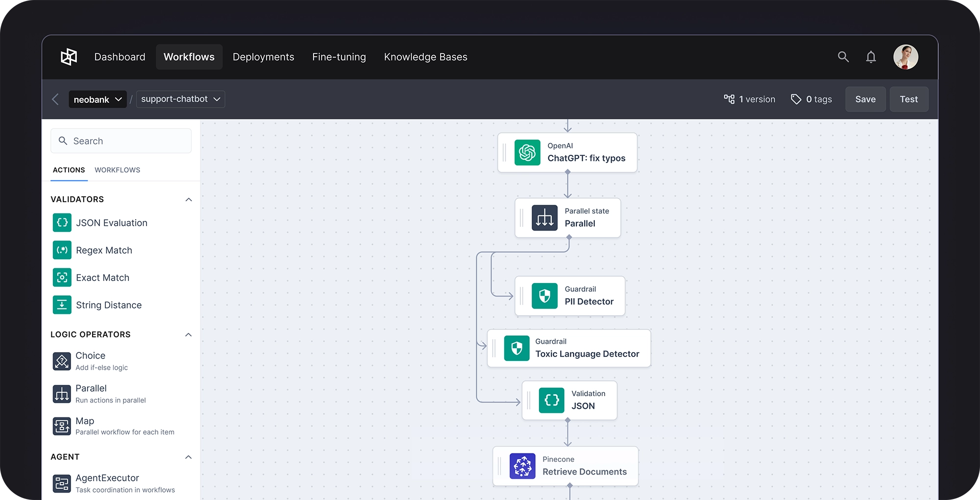Open the neobank project dropdown

coord(98,99)
